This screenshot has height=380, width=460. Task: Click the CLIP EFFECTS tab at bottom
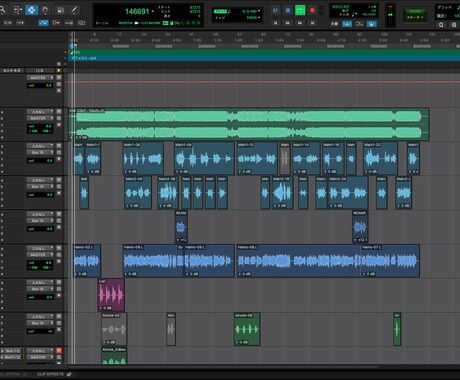50,374
